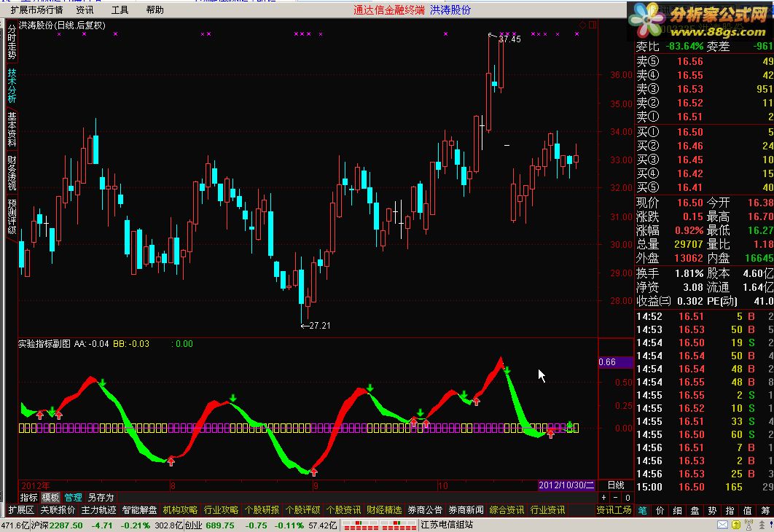This screenshot has width=774, height=532.
Task: Click the mail envelope status bar icon
Action: tap(722, 525)
